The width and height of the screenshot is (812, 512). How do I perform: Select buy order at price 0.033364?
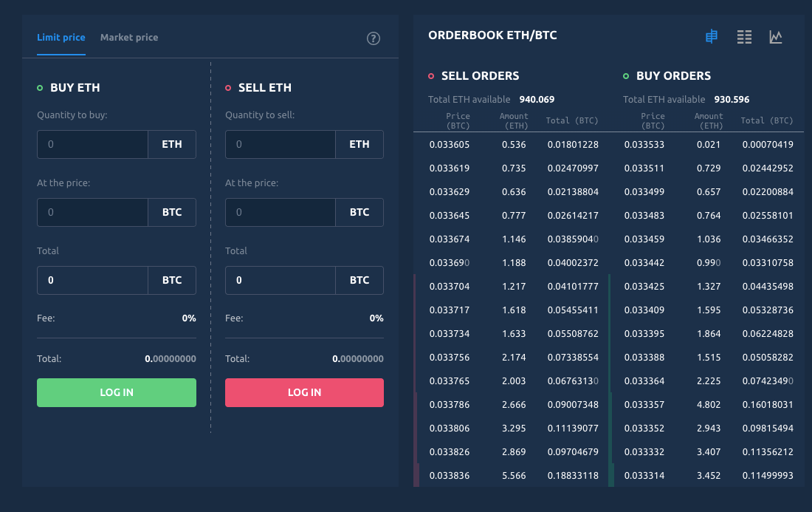click(706, 381)
